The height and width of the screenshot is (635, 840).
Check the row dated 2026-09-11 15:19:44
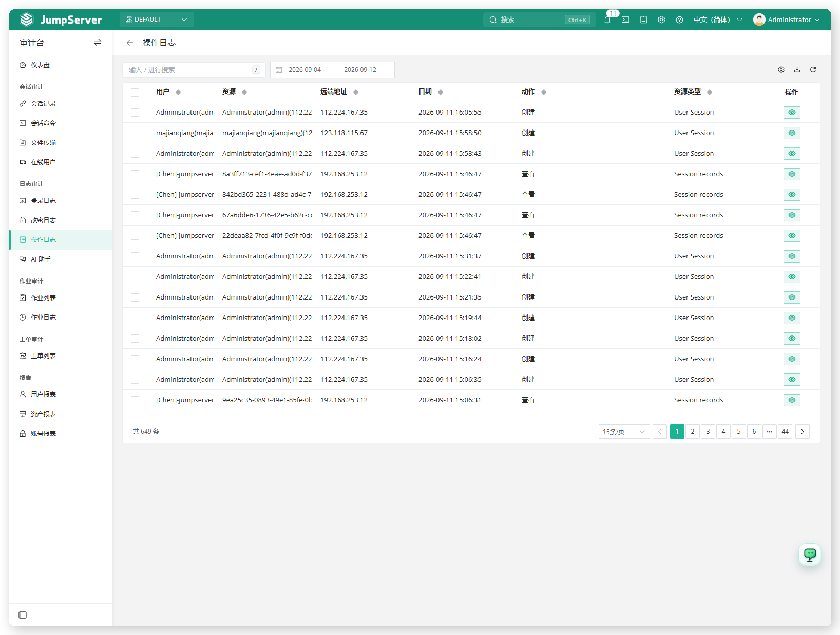tap(135, 318)
